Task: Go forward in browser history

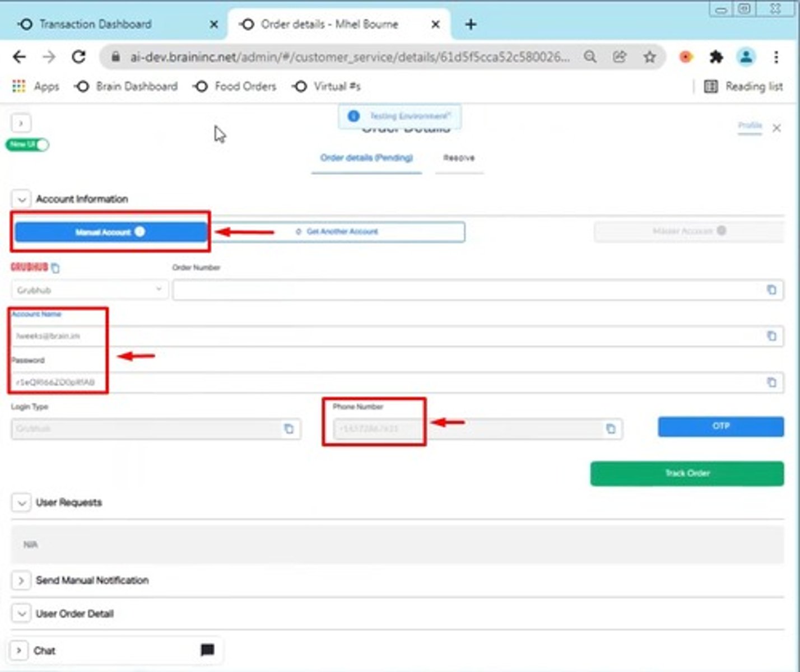Action: pyautogui.click(x=49, y=57)
